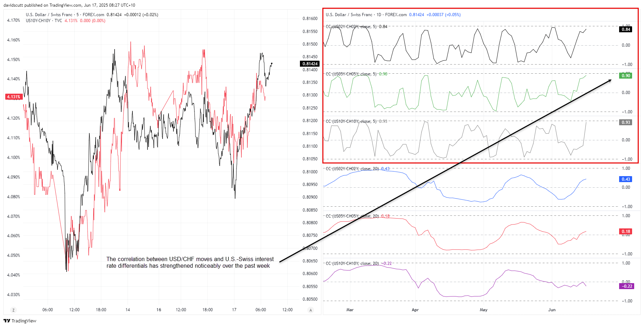This screenshot has height=327, width=644.
Task: Click the '16' date label on left time axis
Action: coord(159,310)
